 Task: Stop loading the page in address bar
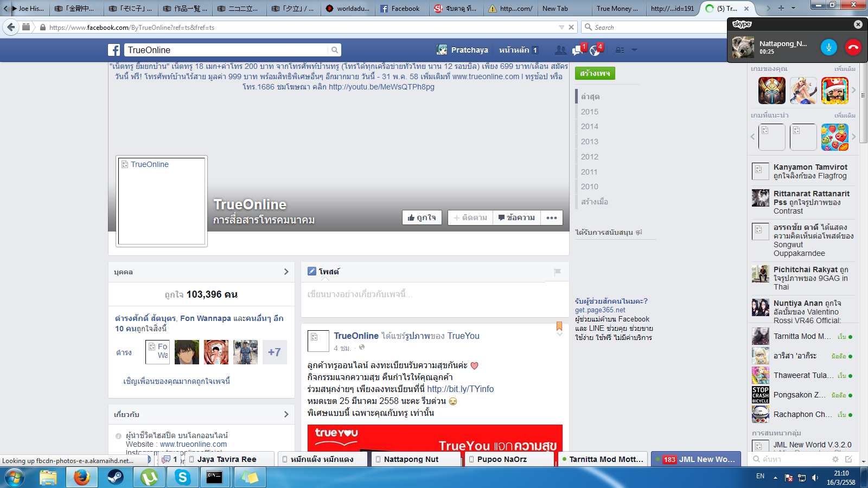(571, 27)
